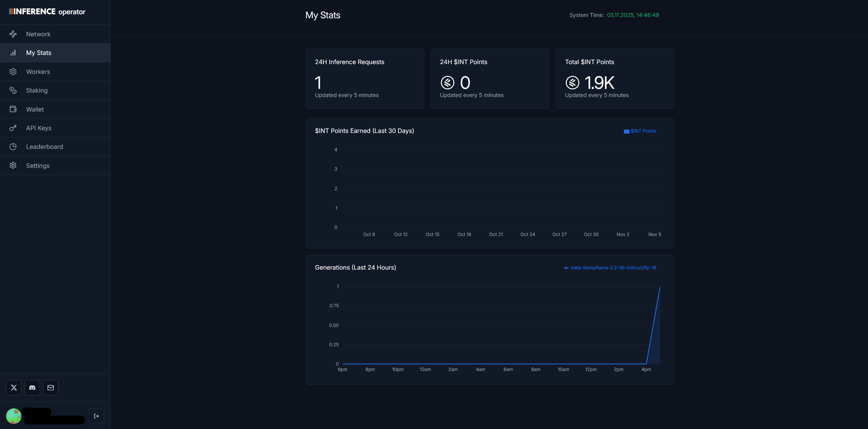
Task: Open the Discord community link
Action: [x=32, y=388]
